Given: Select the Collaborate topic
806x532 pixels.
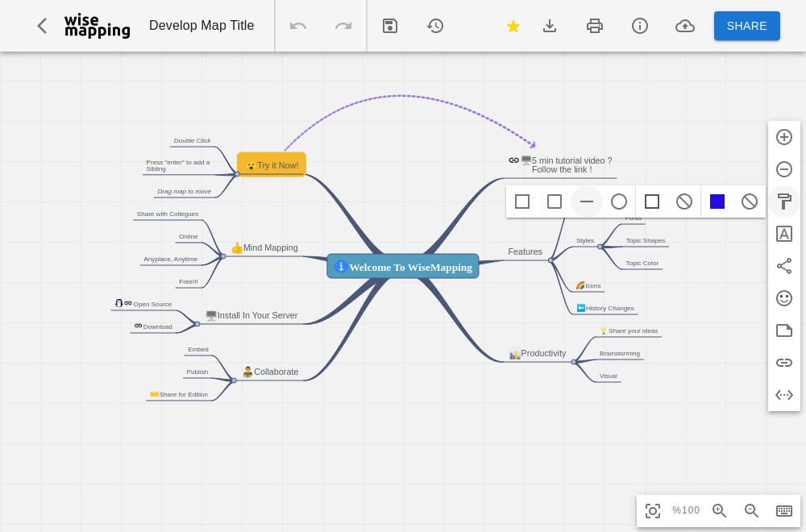Looking at the screenshot, I should [270, 372].
